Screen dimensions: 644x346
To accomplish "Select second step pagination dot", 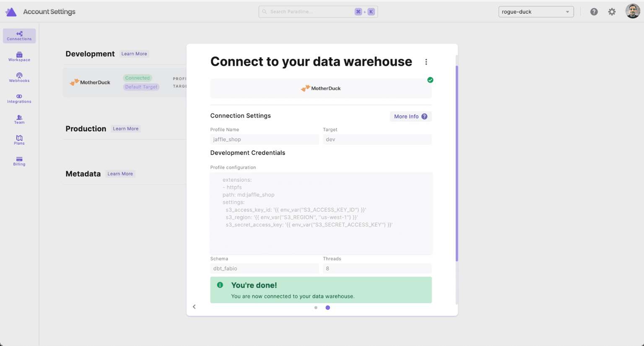I will pos(328,308).
